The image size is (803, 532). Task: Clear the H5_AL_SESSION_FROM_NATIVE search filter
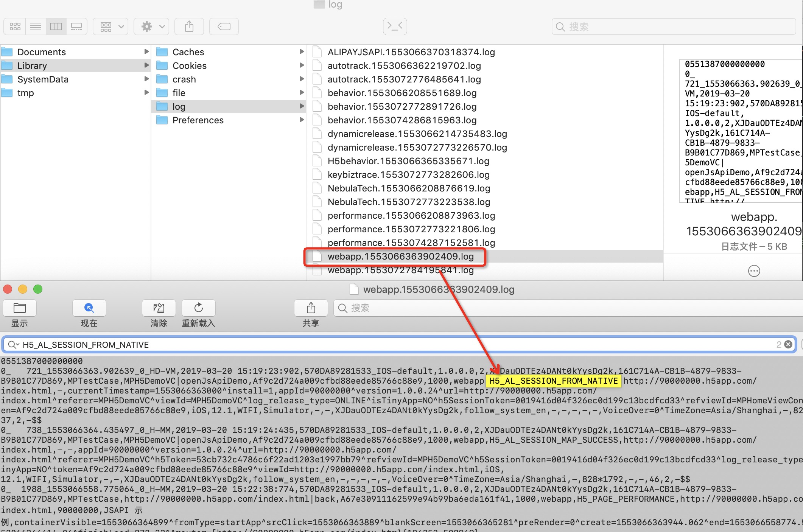tap(788, 344)
